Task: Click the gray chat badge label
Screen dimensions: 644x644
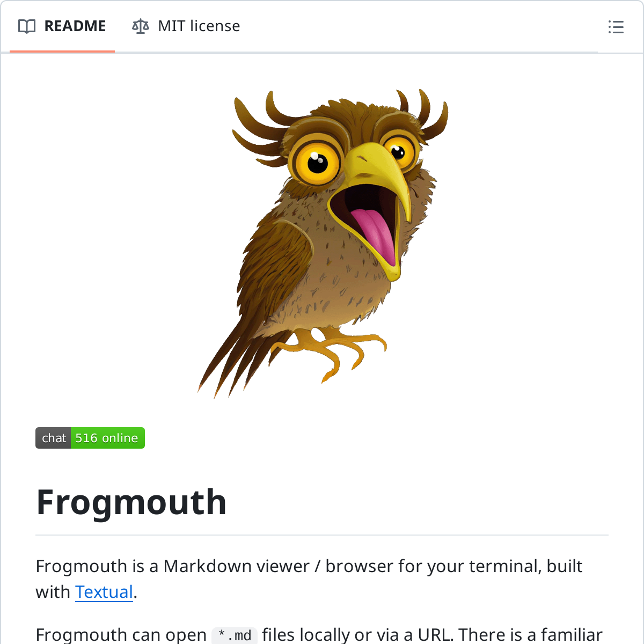Action: coord(53,438)
